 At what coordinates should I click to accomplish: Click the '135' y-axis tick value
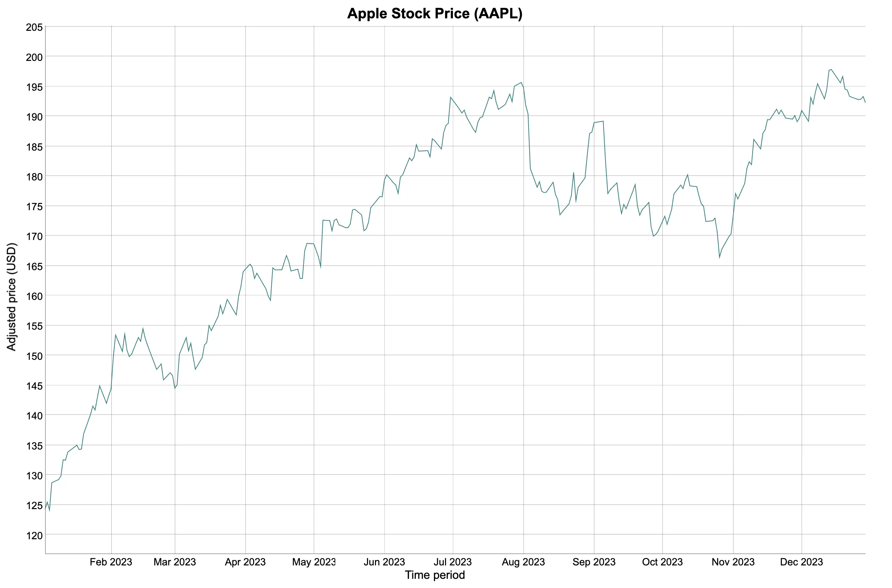click(34, 446)
